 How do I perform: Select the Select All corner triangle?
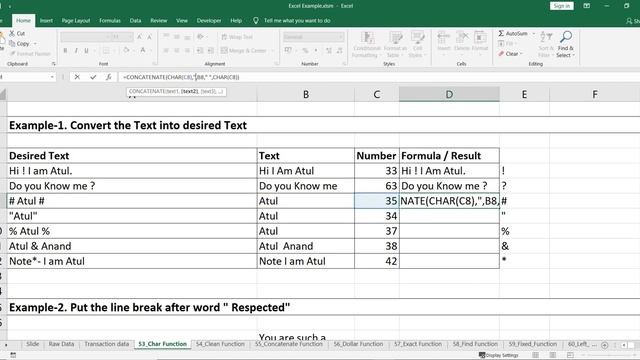[3, 95]
